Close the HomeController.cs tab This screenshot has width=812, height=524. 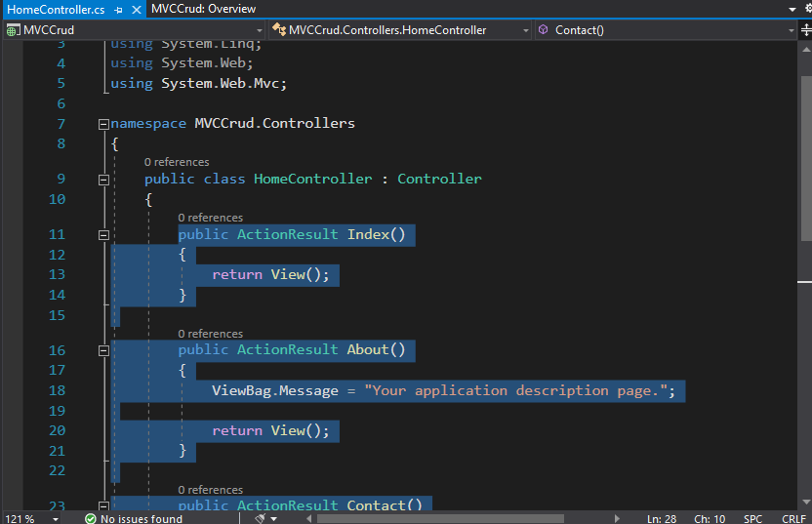(x=137, y=10)
